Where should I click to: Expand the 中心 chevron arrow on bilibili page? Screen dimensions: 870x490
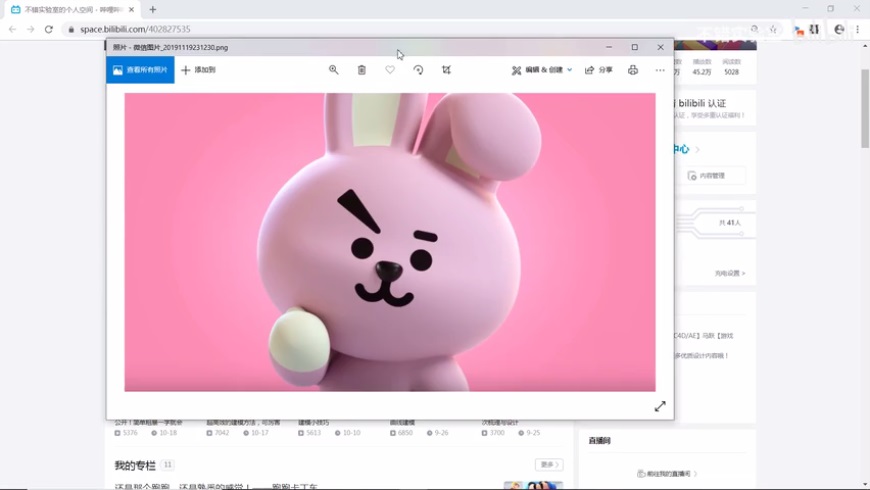click(697, 149)
